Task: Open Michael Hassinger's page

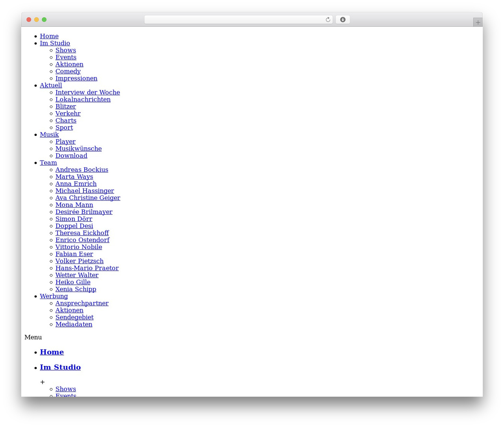Action: 85,191
